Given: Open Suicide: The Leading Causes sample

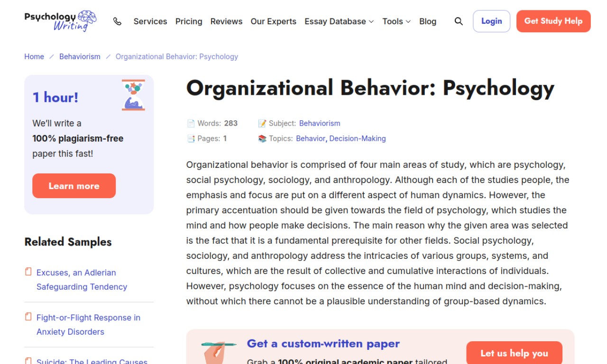Looking at the screenshot, I should click(92, 361).
